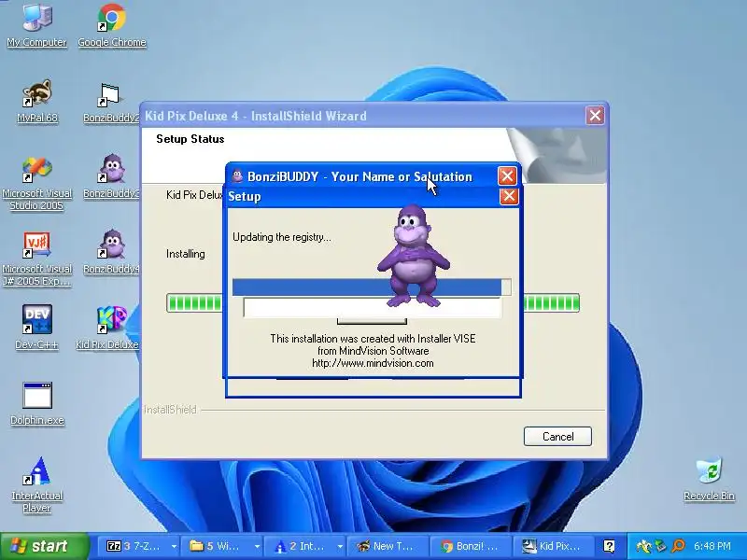
Task: Click the first system tray icon
Action: click(x=643, y=546)
